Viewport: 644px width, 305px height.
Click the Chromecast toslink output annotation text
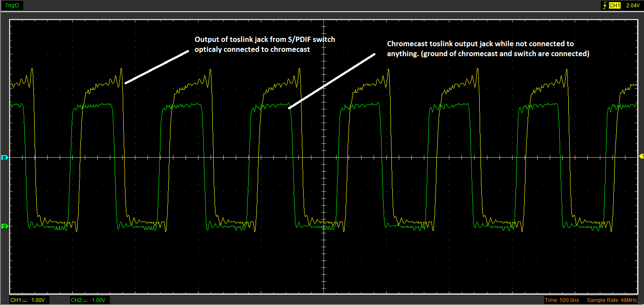click(x=488, y=49)
